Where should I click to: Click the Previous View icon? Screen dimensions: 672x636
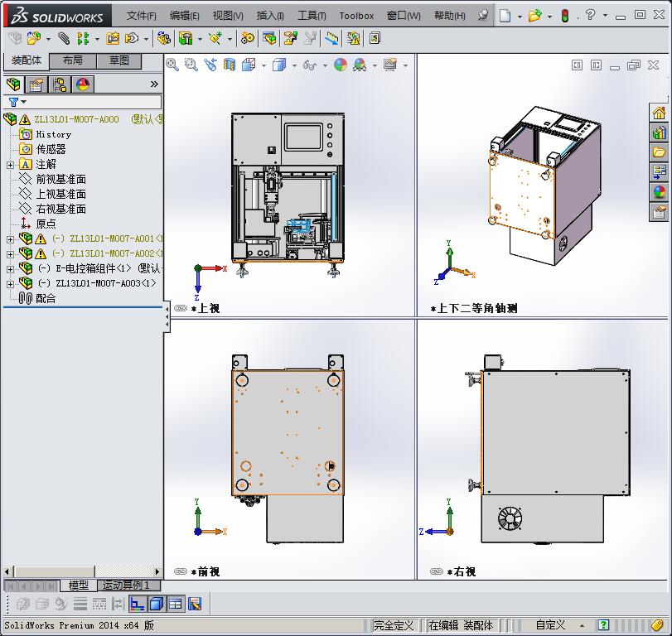tap(210, 65)
